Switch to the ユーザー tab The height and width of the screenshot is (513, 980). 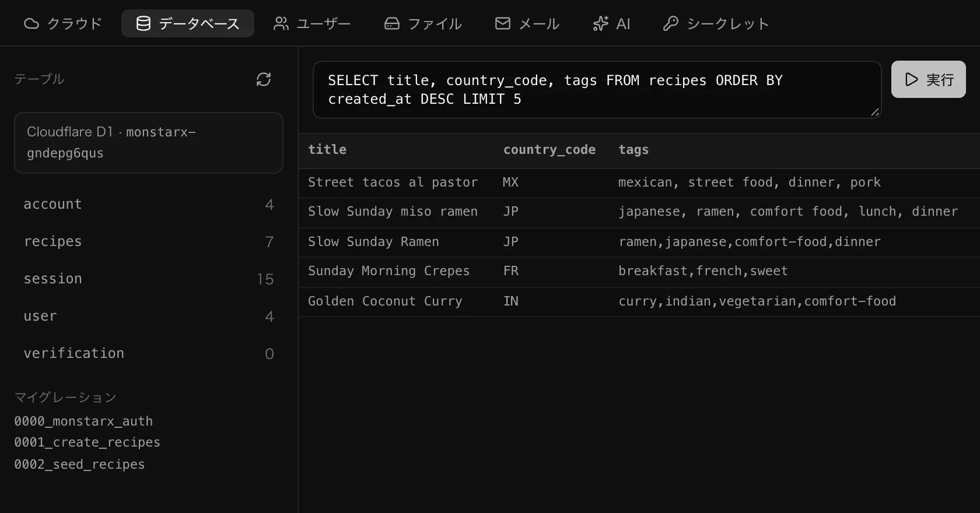pyautogui.click(x=312, y=23)
